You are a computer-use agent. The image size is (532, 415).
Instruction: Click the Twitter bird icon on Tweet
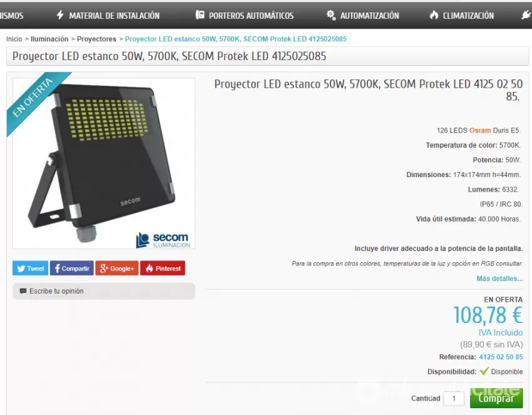(x=21, y=269)
